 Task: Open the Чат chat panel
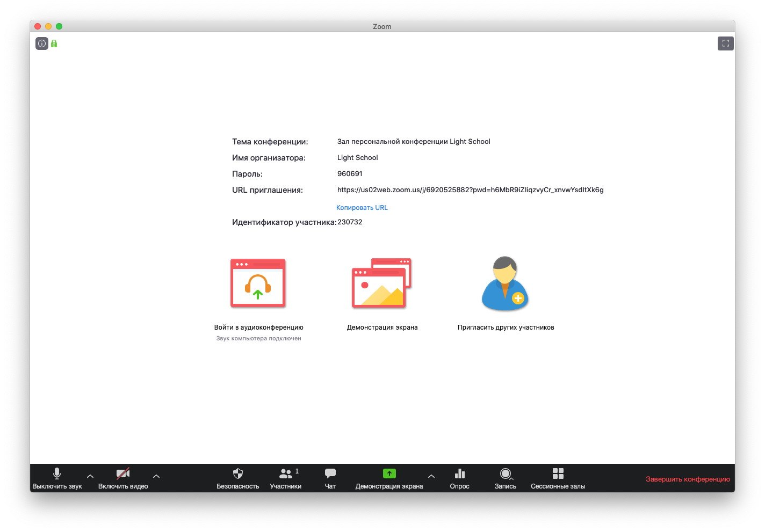click(x=330, y=478)
